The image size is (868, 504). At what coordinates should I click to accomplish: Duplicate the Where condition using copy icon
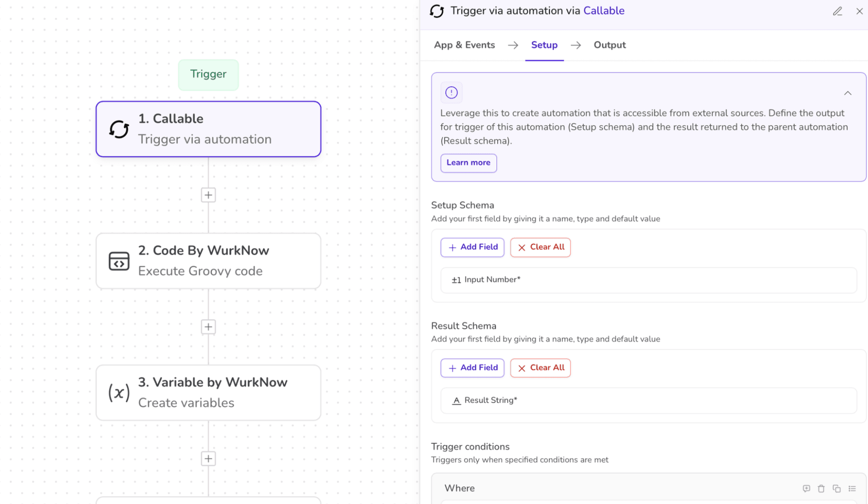click(836, 489)
